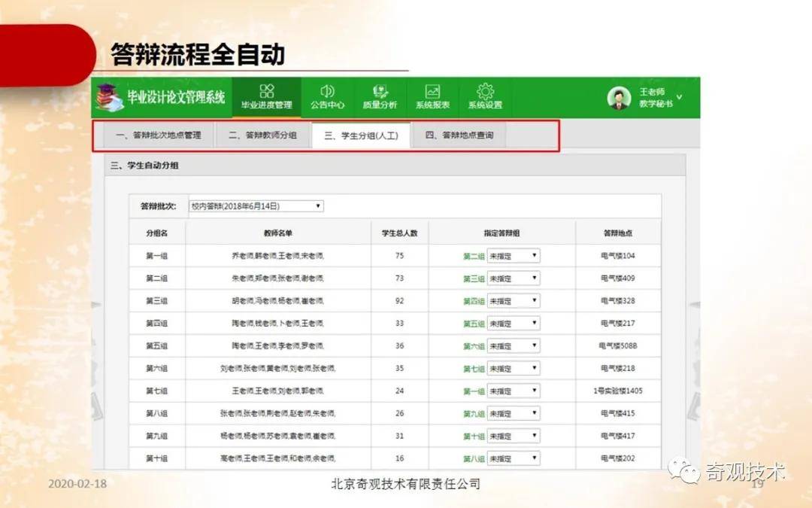Viewport: 812px width, 508px height.
Task: Click the 王老师 user avatar
Action: pos(619,98)
